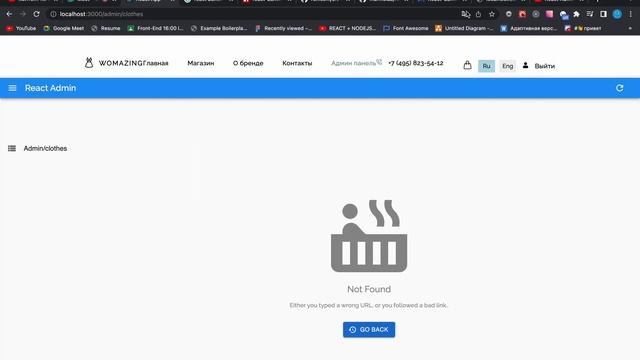Screen dimensions: 640x360
Task: Click the white ring extension icon
Action: (x=509, y=14)
